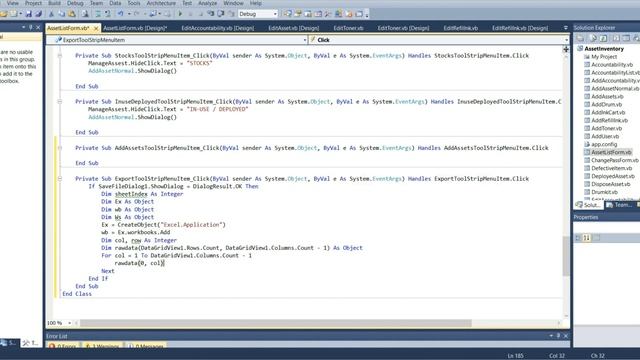Click the Toolbox tab at bottom left
The image size is (640, 360).
coord(31,343)
